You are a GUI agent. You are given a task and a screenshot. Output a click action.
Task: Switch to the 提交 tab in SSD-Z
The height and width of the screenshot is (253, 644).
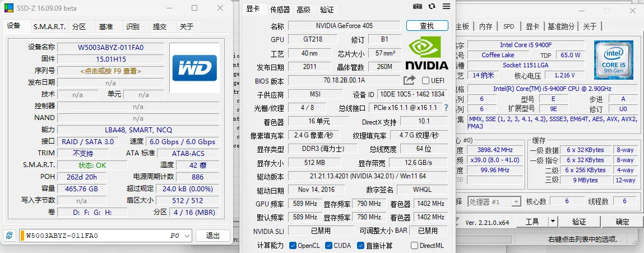(x=160, y=27)
